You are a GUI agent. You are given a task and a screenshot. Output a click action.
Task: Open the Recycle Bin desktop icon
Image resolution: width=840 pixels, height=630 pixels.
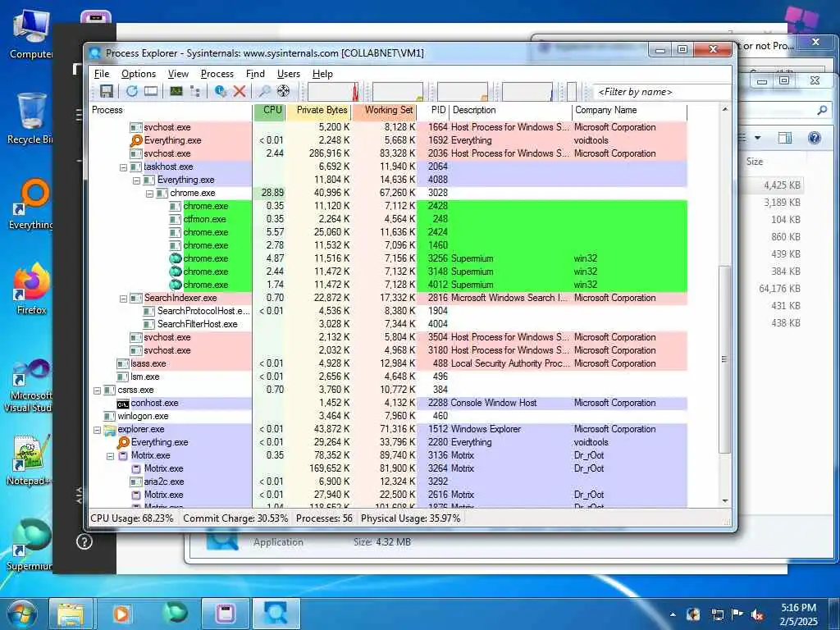pos(31,119)
